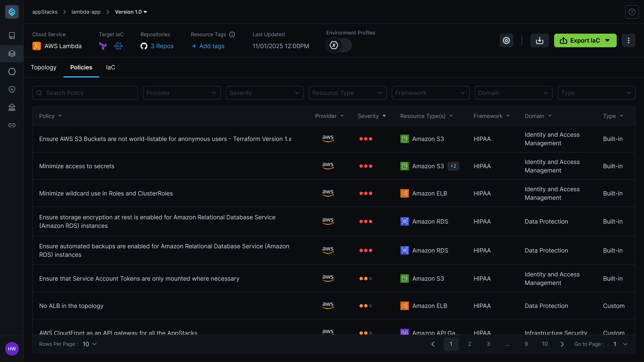Switch to the IaC tab
The width and height of the screenshot is (644, 362).
[x=111, y=67]
